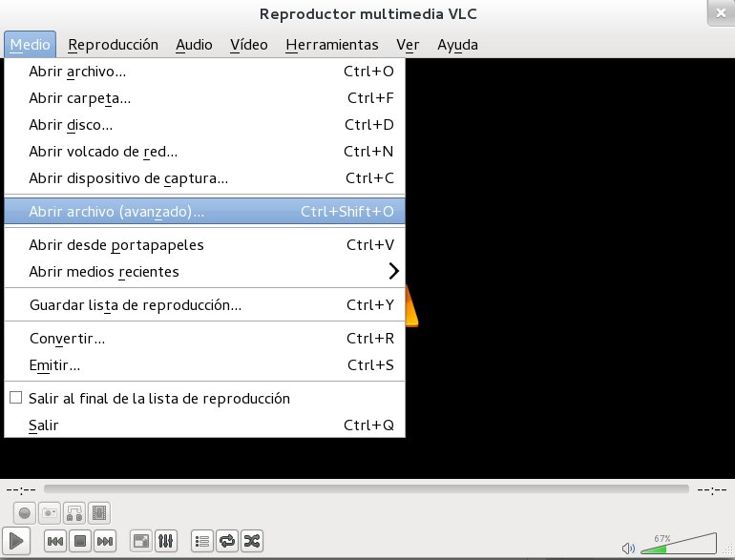Toggle A-B loop points icon
This screenshot has width=735, height=560.
pyautogui.click(x=74, y=513)
